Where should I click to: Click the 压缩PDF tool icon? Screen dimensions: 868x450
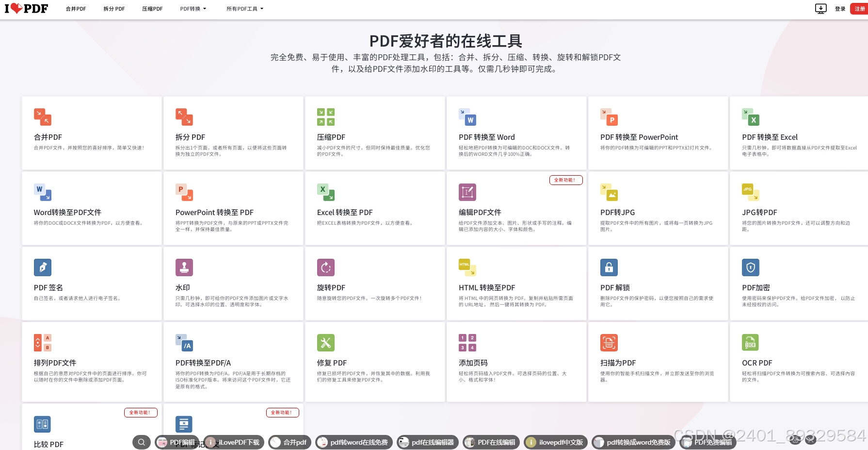pyautogui.click(x=326, y=117)
